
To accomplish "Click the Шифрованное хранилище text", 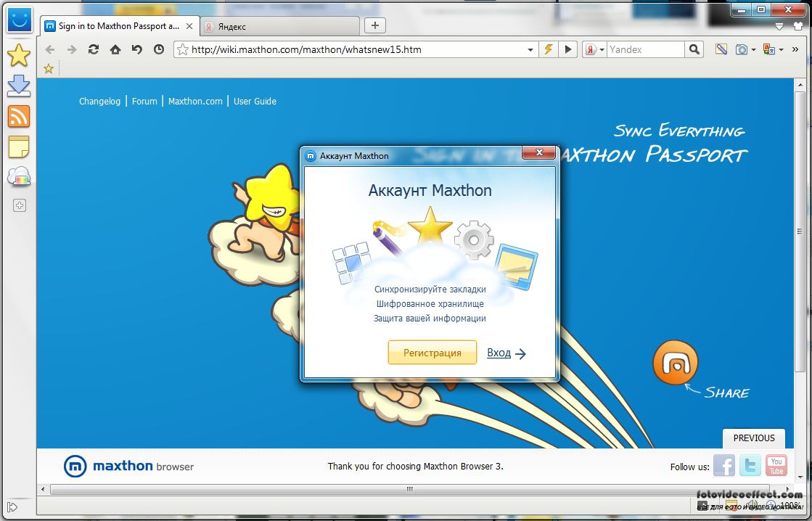I will 430,303.
